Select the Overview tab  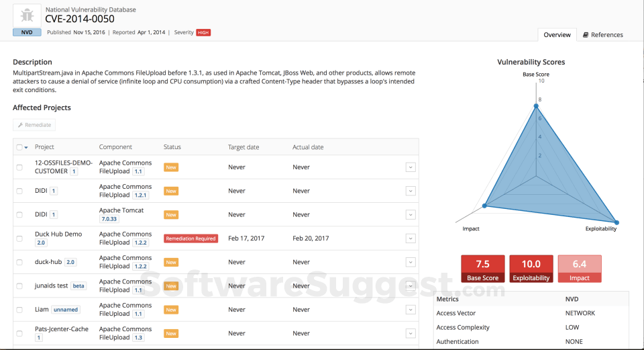(557, 35)
